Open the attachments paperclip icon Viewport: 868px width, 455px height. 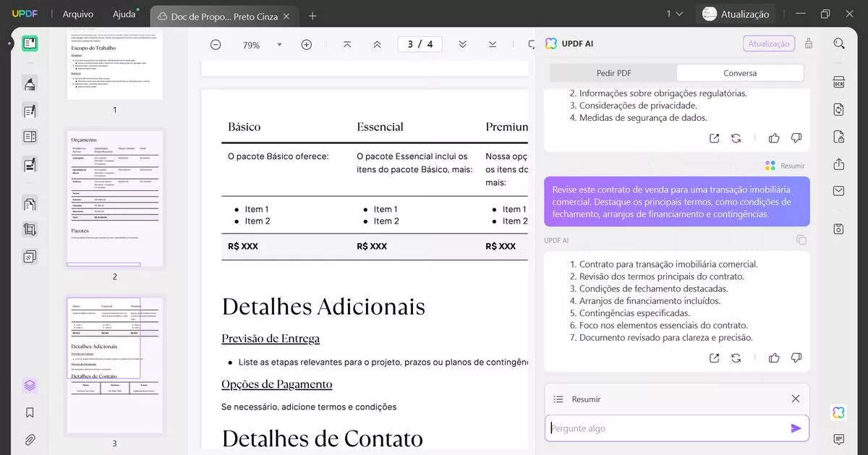coord(30,439)
